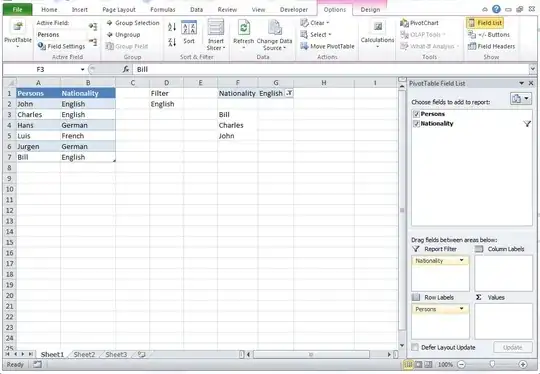
Task: Expand the formula bar
Action: pos(533,69)
